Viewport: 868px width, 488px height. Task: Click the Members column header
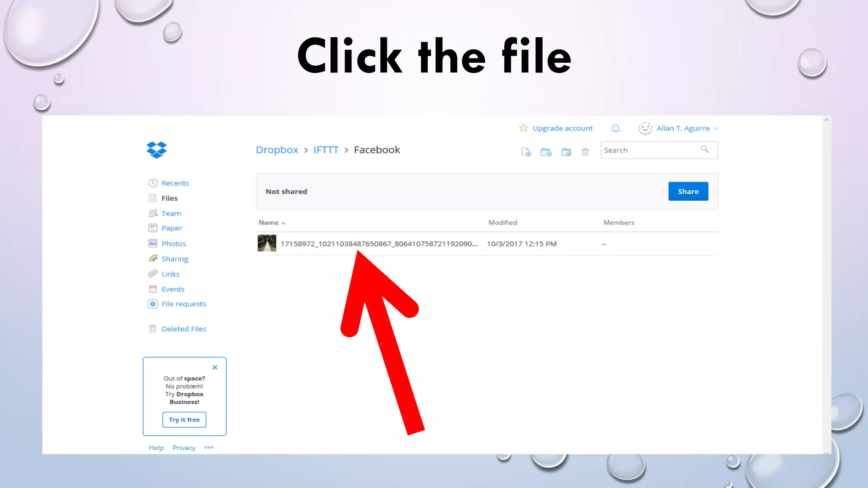tap(619, 222)
